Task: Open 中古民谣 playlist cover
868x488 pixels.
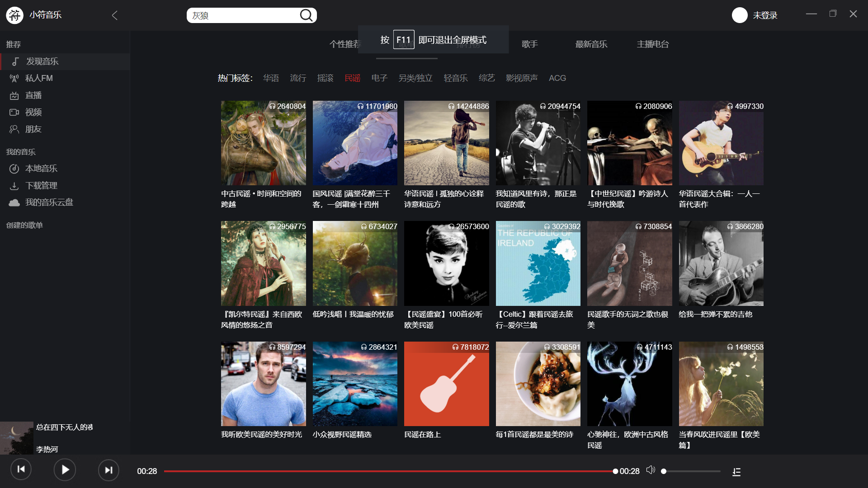Action: pyautogui.click(x=263, y=143)
